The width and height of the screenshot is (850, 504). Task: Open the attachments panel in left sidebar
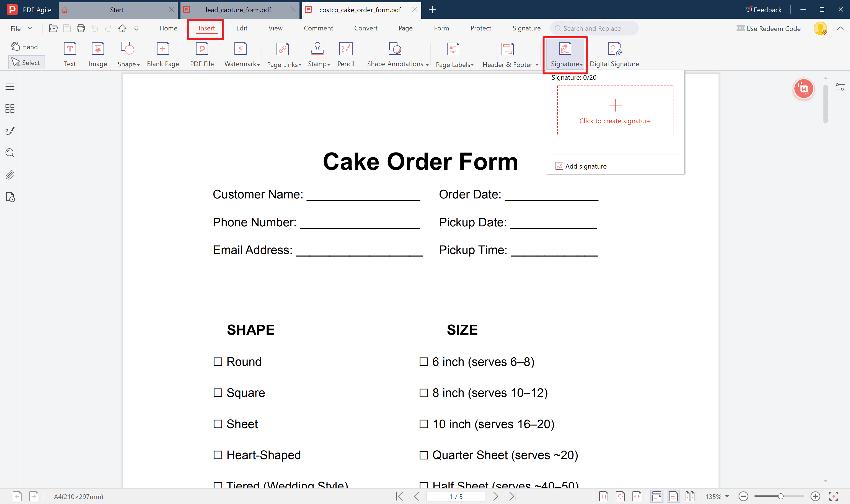9,175
